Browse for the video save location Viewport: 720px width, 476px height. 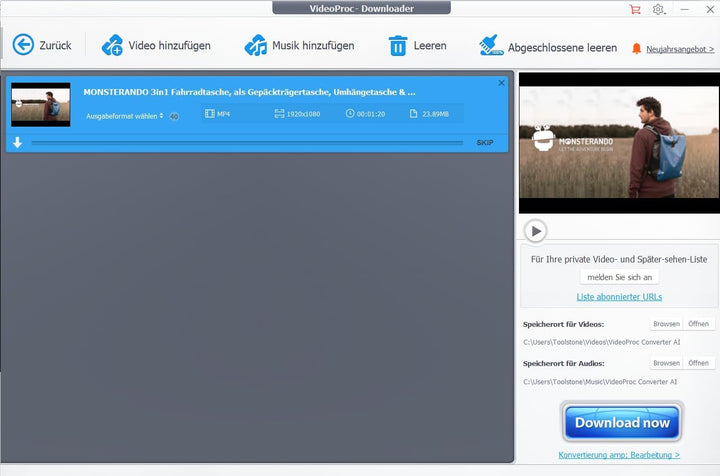pyautogui.click(x=666, y=324)
